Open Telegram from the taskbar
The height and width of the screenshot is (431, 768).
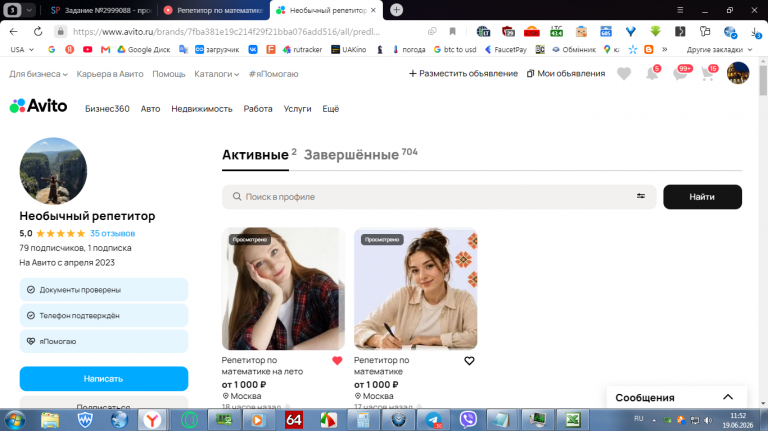coord(433,420)
